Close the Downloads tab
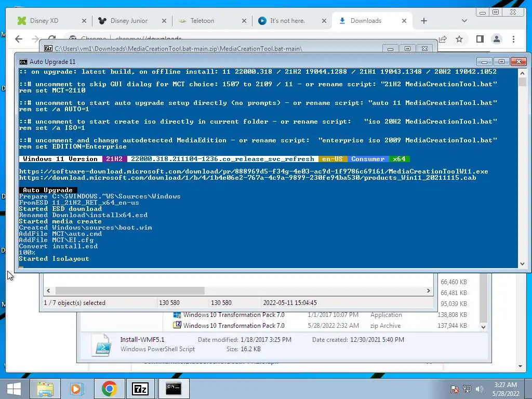Viewport: 532px width, 399px height. tap(404, 21)
